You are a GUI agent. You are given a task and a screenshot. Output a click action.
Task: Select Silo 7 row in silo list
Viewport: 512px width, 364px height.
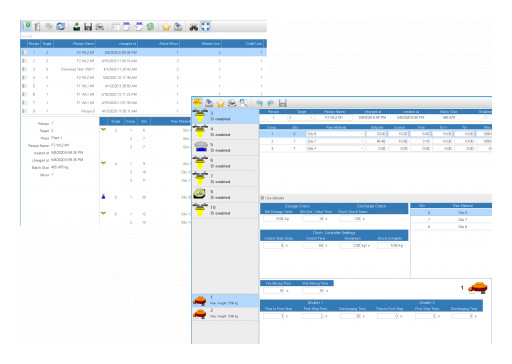click(451, 219)
